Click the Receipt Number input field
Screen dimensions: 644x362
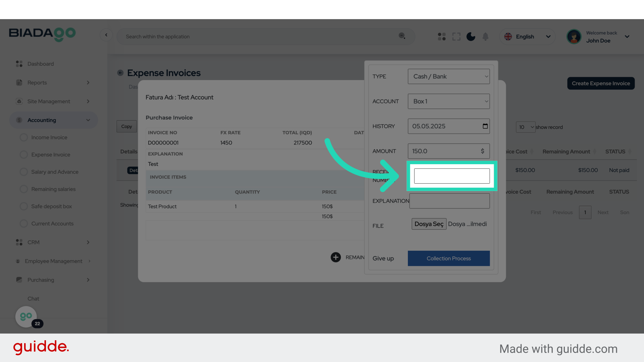point(451,176)
